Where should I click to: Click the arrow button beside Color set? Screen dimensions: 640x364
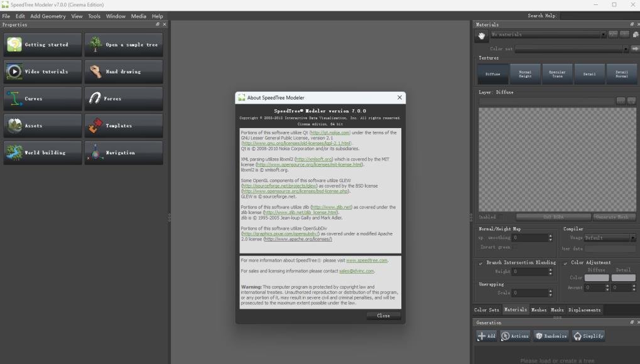(x=635, y=48)
